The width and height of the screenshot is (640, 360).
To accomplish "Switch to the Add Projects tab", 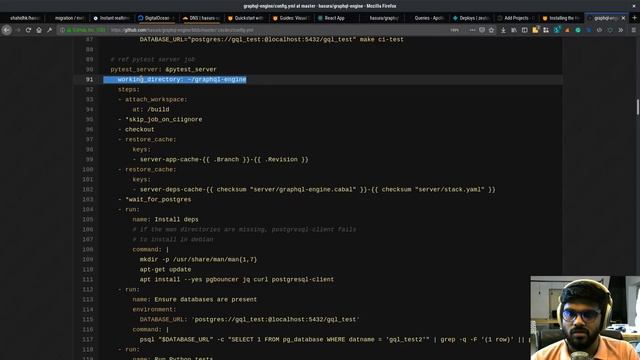I will tap(515, 18).
